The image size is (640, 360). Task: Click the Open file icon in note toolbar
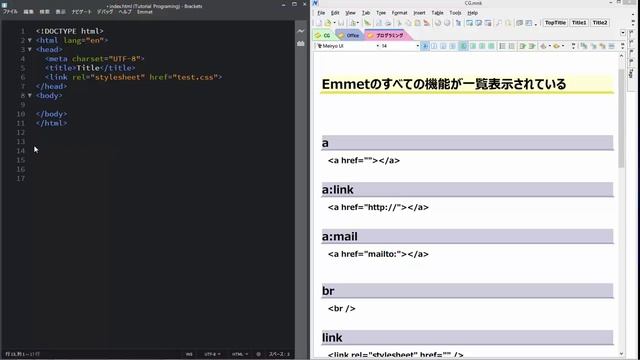click(x=328, y=23)
